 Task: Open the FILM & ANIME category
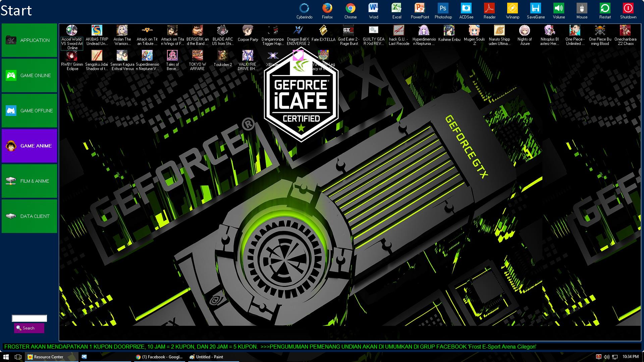coord(29,181)
